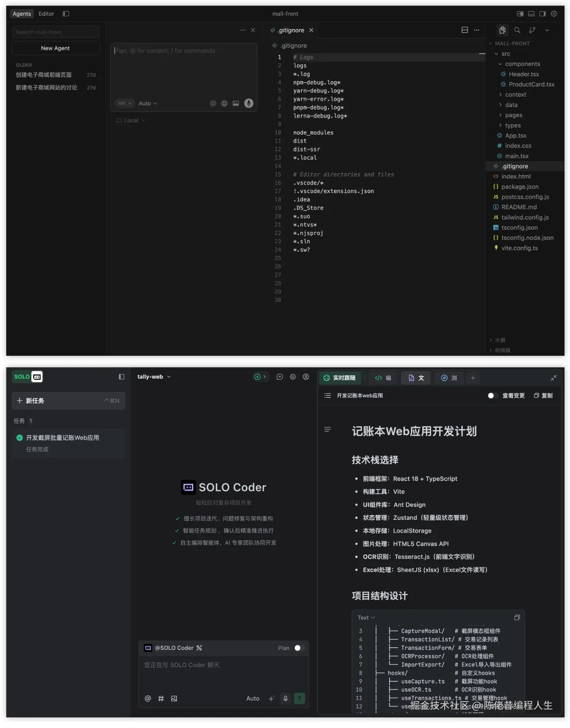The image size is (570, 728).
Task: Select the browser 浏 tab
Action: [x=449, y=378]
